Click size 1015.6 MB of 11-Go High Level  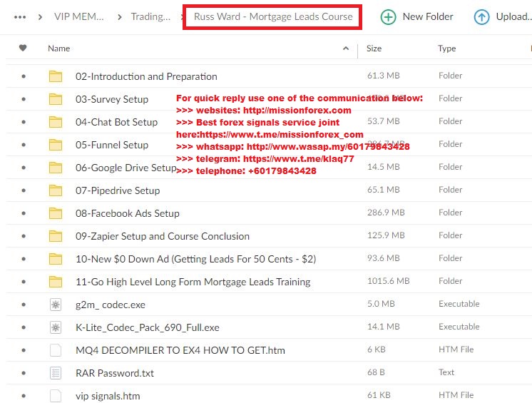click(388, 281)
